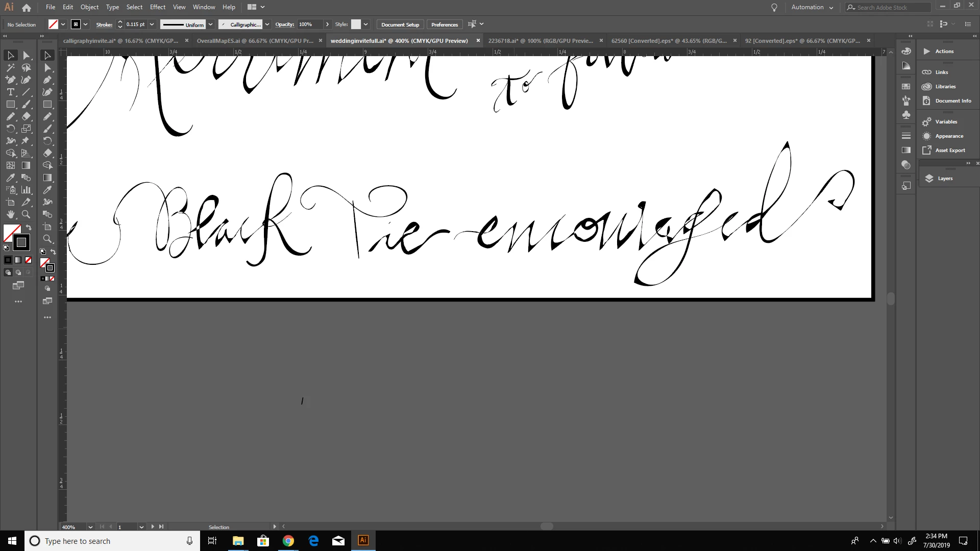Click the horizontal scrollbar thumb
This screenshot has width=980, height=551.
pos(547,527)
